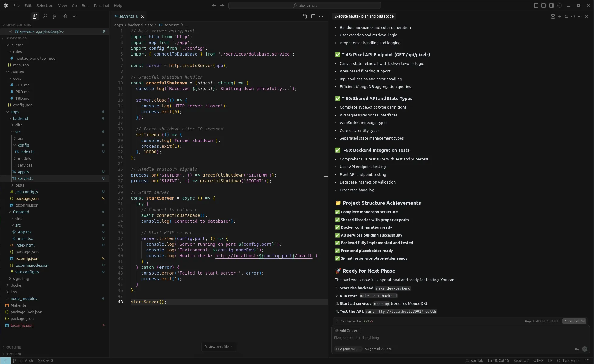594x364 pixels.
Task: Attach an image via the chat image icon
Action: pyautogui.click(x=577, y=349)
